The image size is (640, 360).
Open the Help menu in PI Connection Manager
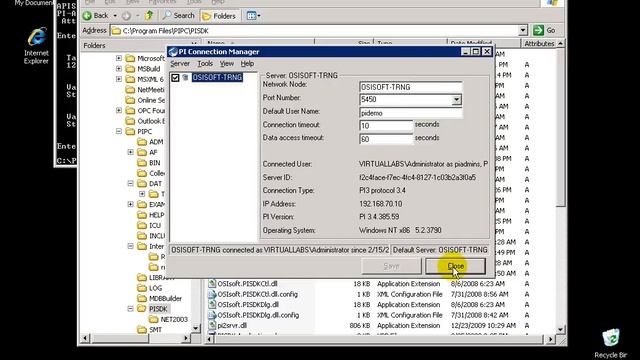pos(247,64)
